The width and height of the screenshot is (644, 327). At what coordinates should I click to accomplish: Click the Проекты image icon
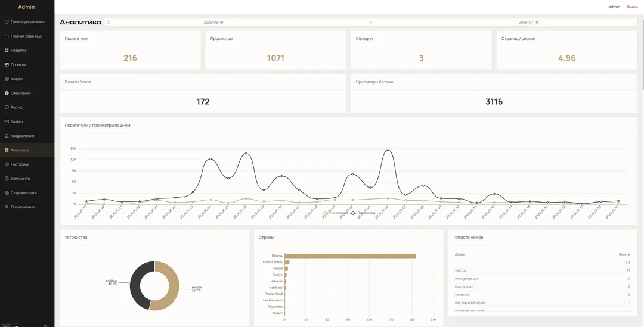(x=7, y=64)
